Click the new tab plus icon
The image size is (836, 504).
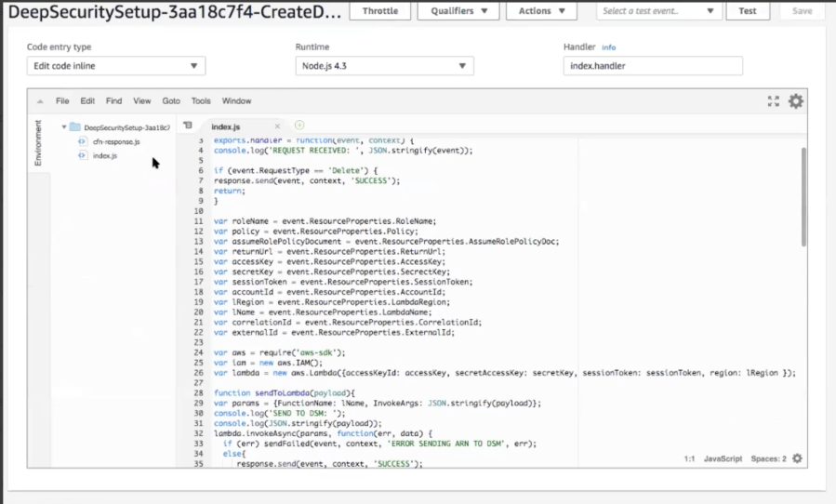[299, 126]
